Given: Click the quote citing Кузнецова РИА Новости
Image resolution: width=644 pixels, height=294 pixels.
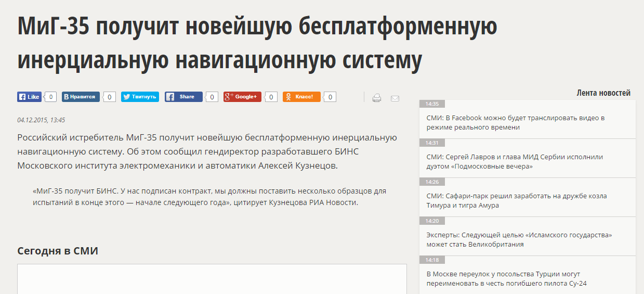Looking at the screenshot, I should click(209, 197).
